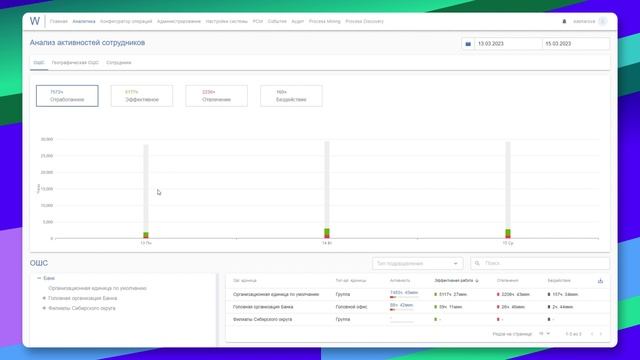This screenshot has width=640, height=360.
Task: Select the Отвлечение metric card
Action: click(x=216, y=96)
